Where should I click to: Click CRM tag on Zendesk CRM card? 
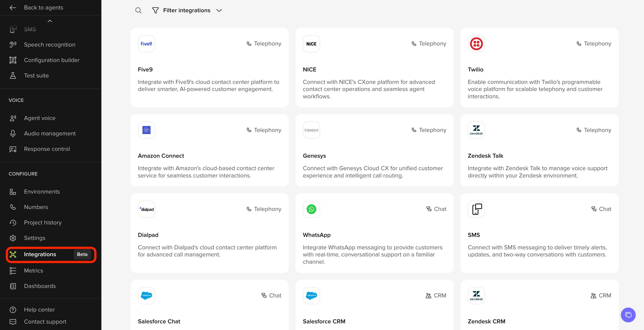click(x=601, y=295)
